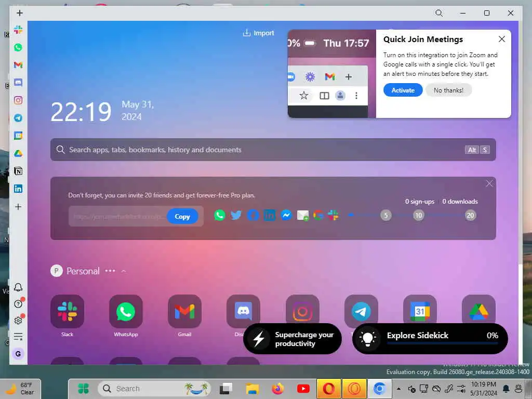
Task: Open YouTube from the taskbar
Action: coord(303,389)
